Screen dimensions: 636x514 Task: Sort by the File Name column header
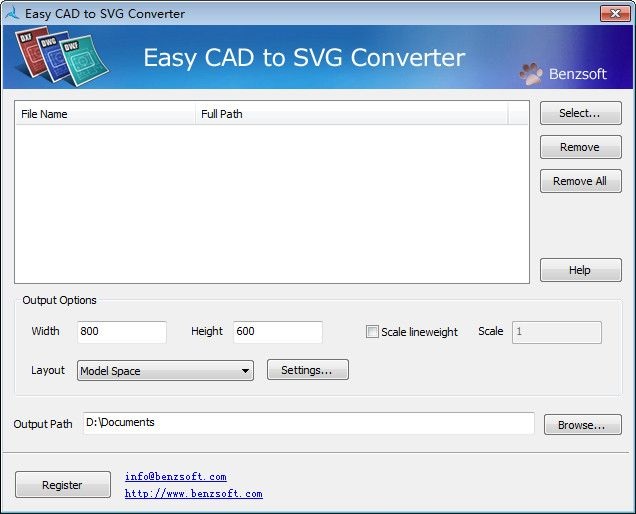[105, 114]
